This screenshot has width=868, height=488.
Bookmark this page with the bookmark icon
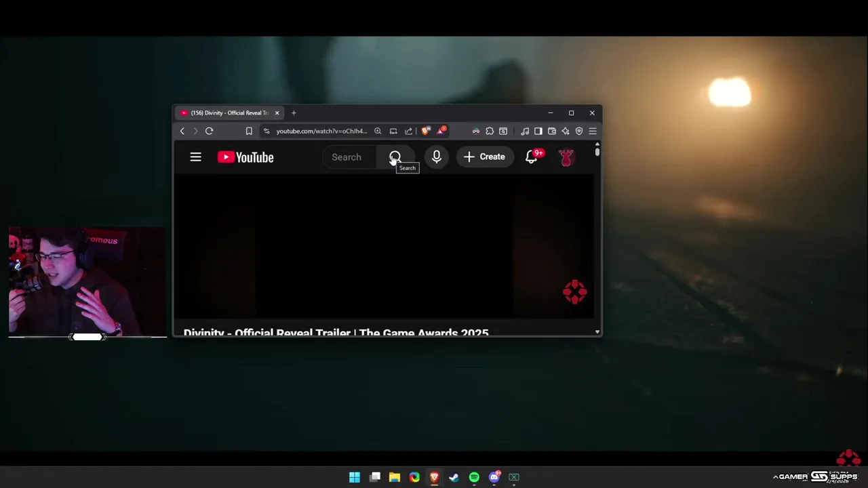[x=249, y=131]
